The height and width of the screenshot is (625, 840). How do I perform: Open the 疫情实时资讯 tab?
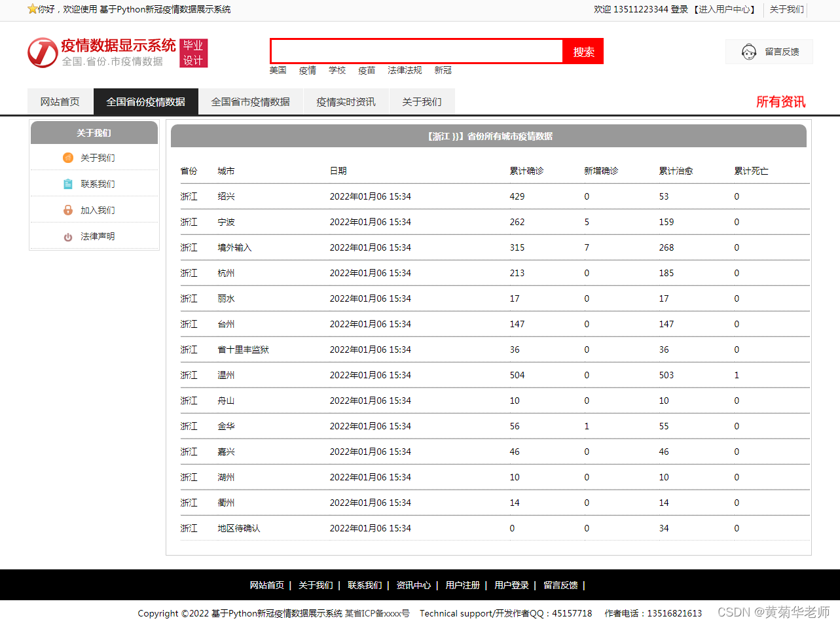[346, 102]
